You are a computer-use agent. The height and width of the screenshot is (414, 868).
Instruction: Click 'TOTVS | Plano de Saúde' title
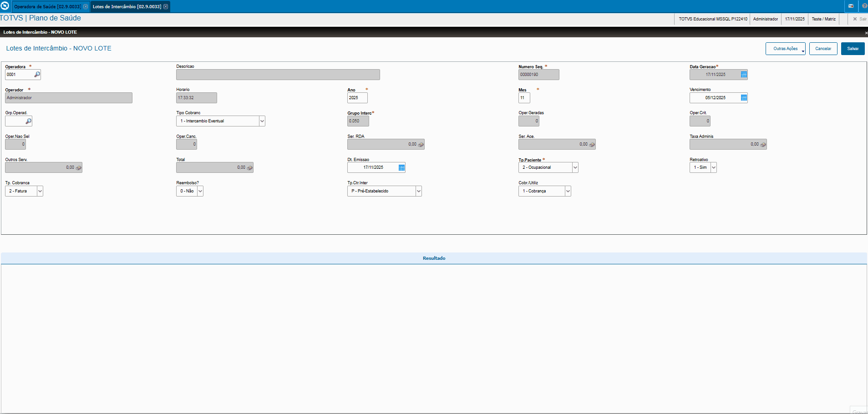click(x=41, y=18)
